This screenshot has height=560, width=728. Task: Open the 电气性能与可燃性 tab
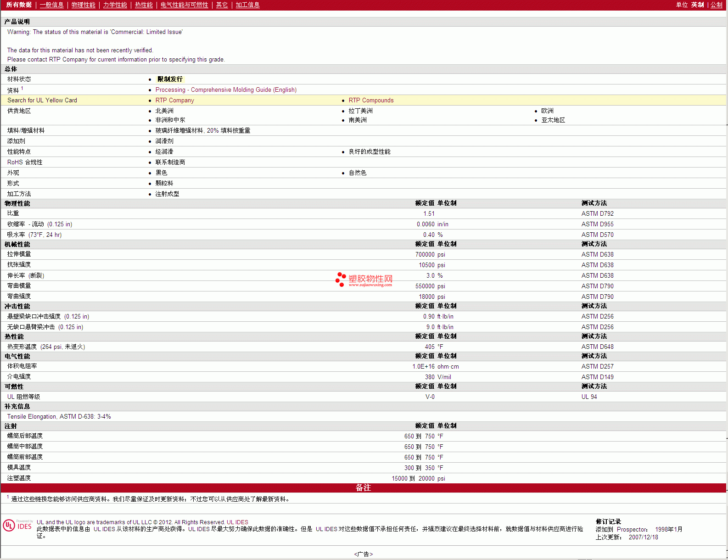(x=184, y=5)
